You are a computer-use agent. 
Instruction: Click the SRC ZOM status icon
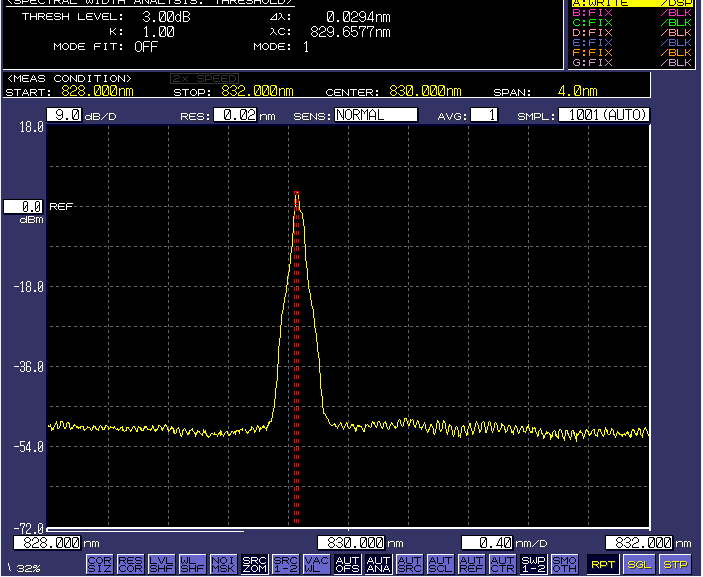(x=255, y=564)
